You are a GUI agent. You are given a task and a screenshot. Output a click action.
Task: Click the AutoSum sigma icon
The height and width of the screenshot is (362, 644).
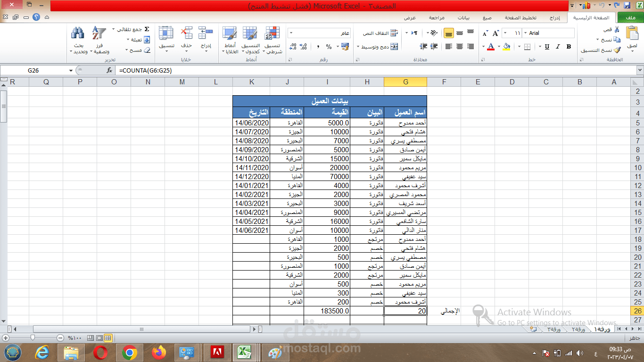click(147, 29)
